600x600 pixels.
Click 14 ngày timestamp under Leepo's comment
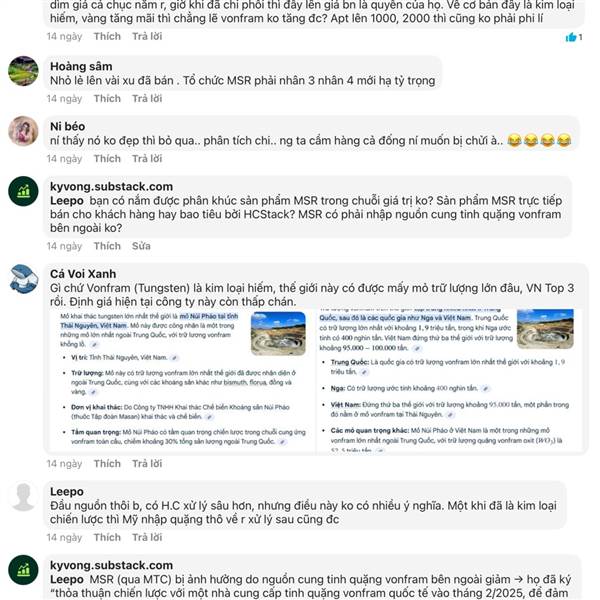(x=64, y=537)
